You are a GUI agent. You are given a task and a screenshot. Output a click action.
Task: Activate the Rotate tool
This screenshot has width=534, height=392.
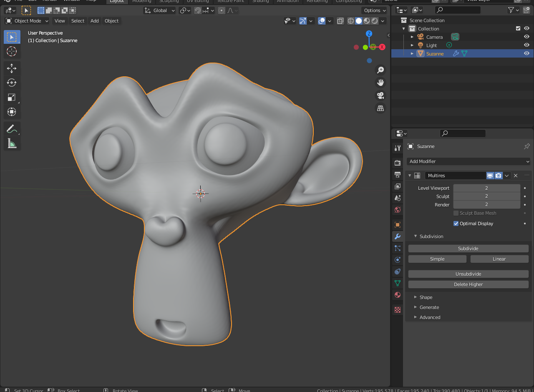(x=12, y=83)
